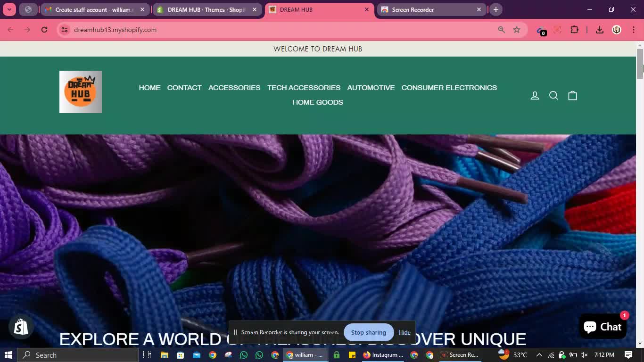Image resolution: width=644 pixels, height=362 pixels.
Task: Click the page vertical scrollbar thumb
Action: coord(640,64)
